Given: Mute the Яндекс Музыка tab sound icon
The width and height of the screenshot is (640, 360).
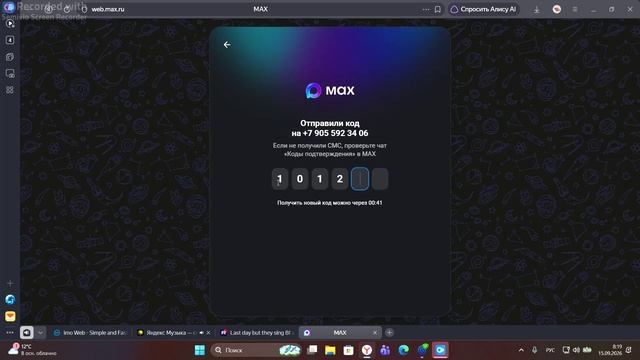Looking at the screenshot, I should click(x=201, y=333).
